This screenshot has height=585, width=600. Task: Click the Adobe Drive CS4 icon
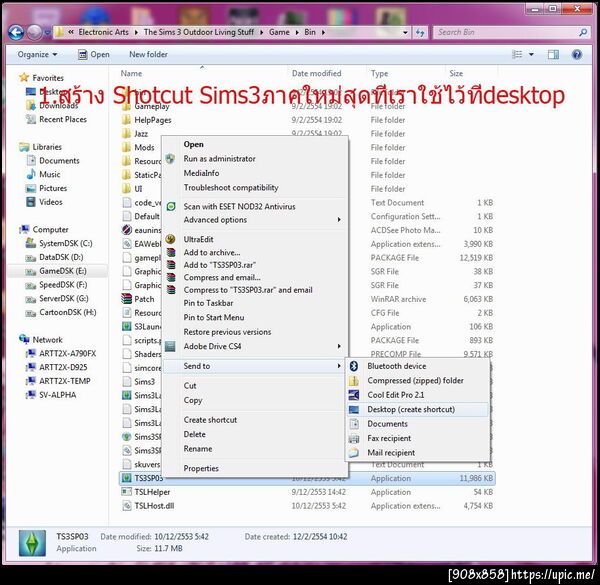170,347
